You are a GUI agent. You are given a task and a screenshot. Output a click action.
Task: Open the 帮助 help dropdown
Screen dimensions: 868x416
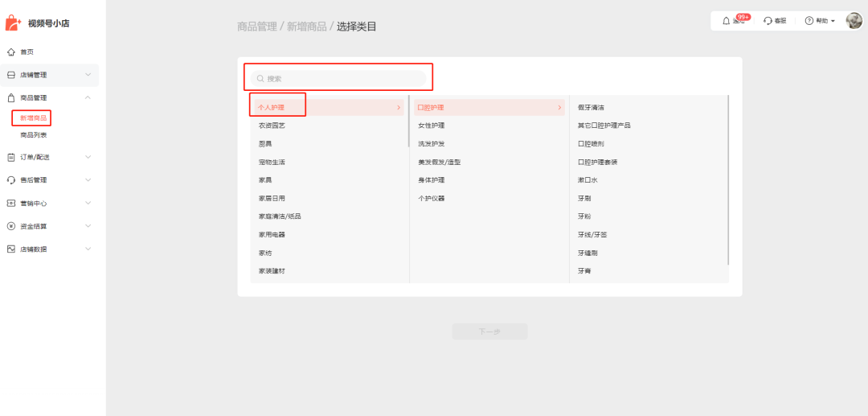[820, 21]
